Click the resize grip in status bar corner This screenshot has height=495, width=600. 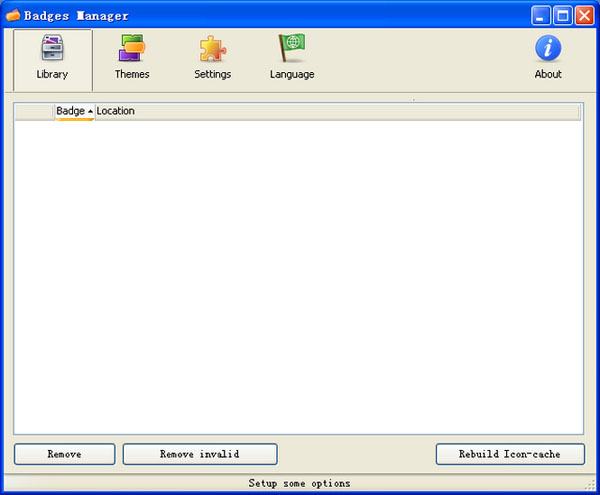click(590, 485)
